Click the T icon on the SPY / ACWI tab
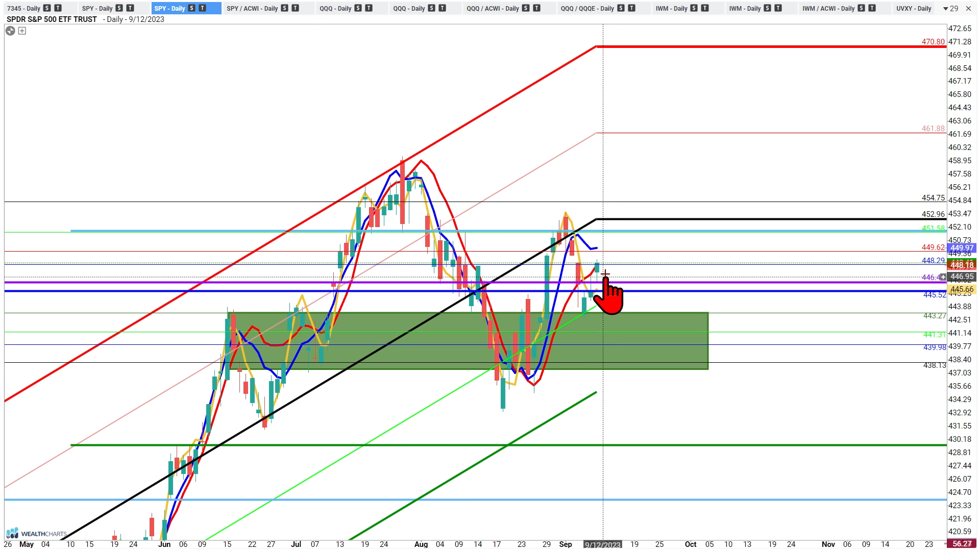This screenshot has height=551, width=980. click(x=295, y=8)
